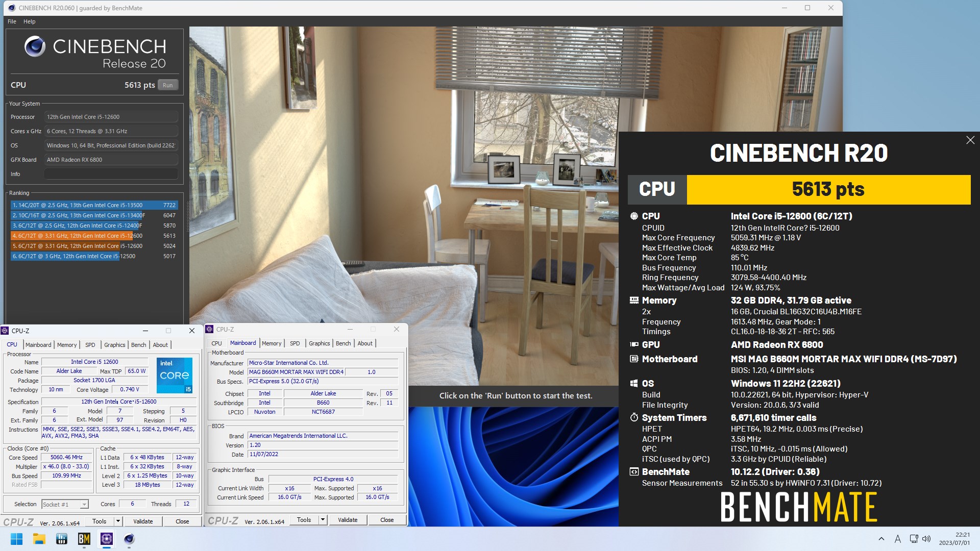Image resolution: width=980 pixels, height=551 pixels.
Task: Open SPD tab in right CPU-Z window
Action: [x=295, y=343]
